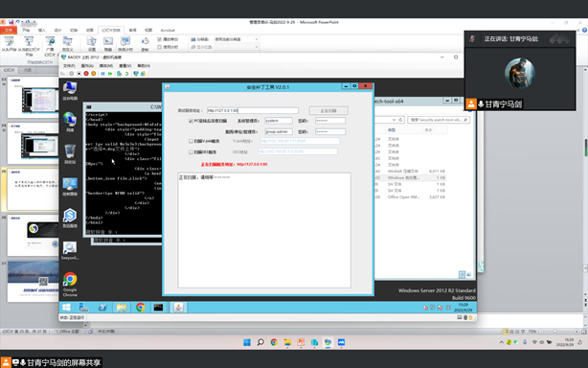The height and width of the screenshot is (368, 588).
Task: Open the Control Panel desktop icon
Action: (x=70, y=187)
